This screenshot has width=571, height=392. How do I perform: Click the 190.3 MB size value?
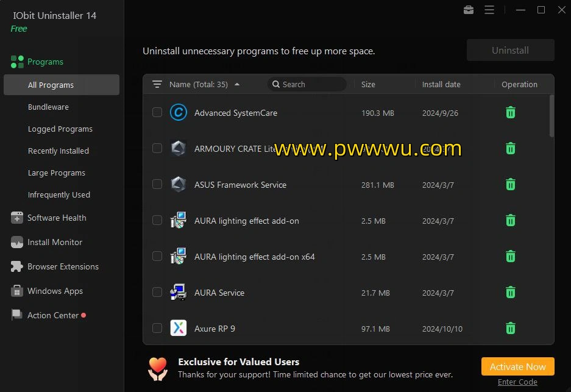(x=378, y=113)
